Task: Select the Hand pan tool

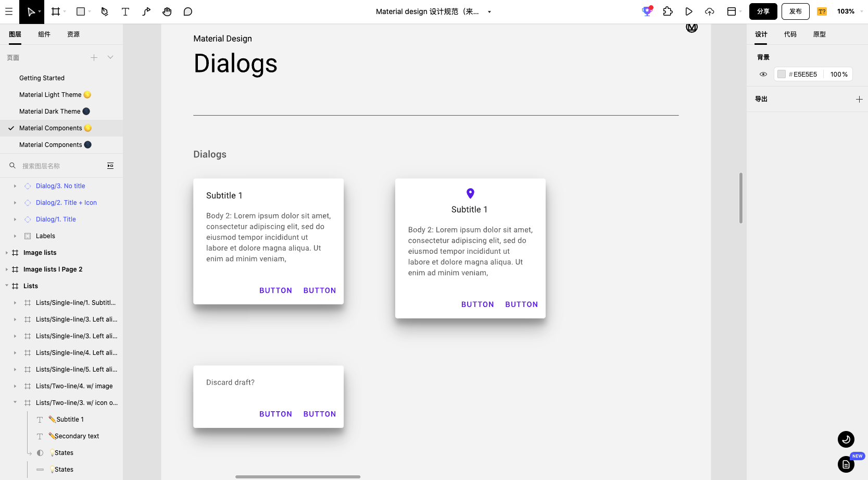Action: coord(167,11)
